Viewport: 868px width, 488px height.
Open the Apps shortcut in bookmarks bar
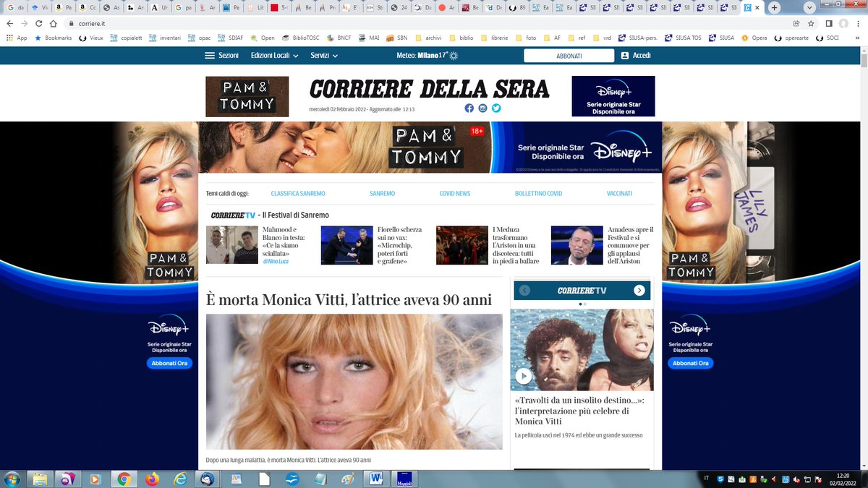click(16, 38)
